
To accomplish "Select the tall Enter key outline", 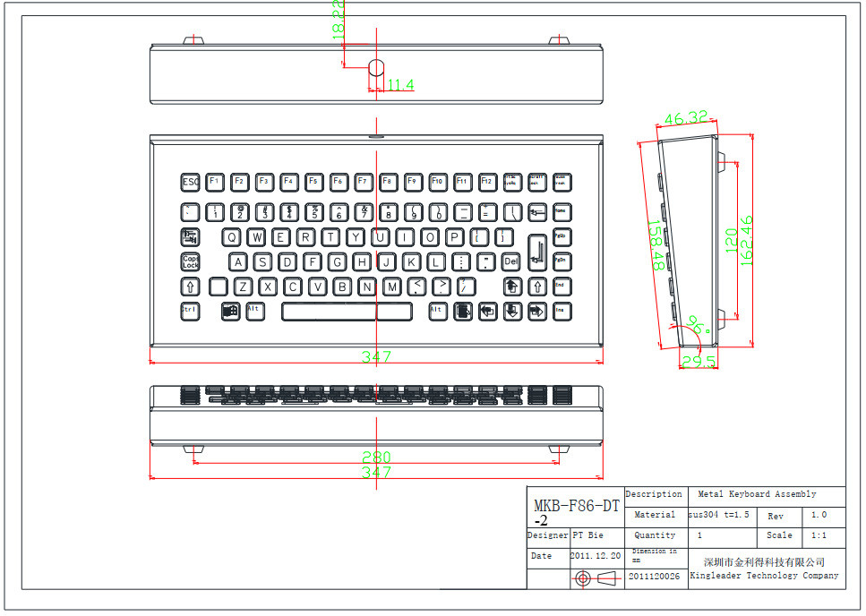I will point(537,252).
